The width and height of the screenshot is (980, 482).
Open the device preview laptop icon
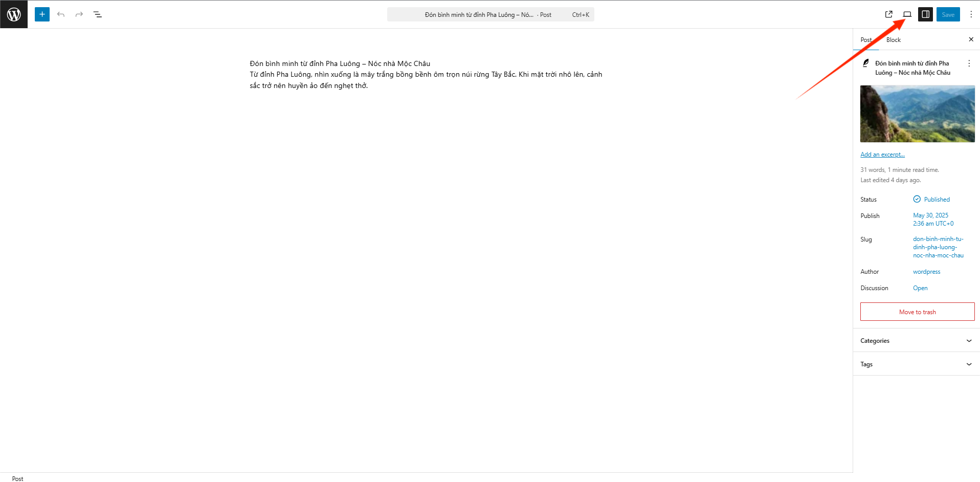907,14
